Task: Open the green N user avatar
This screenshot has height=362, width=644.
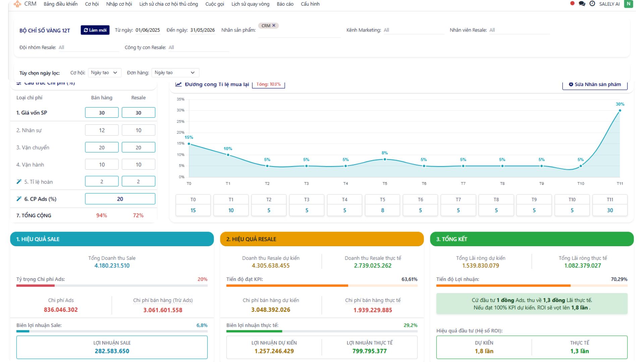Action: pos(629,4)
